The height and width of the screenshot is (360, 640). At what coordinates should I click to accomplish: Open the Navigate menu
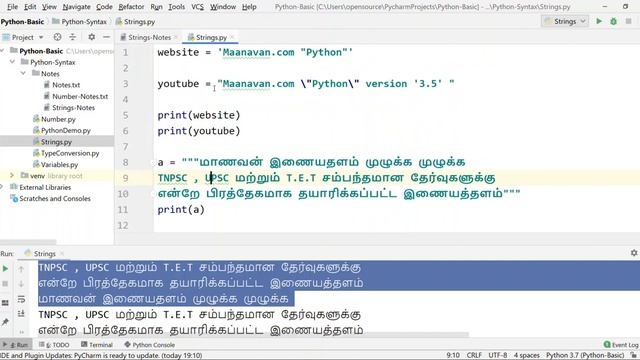pyautogui.click(x=76, y=7)
